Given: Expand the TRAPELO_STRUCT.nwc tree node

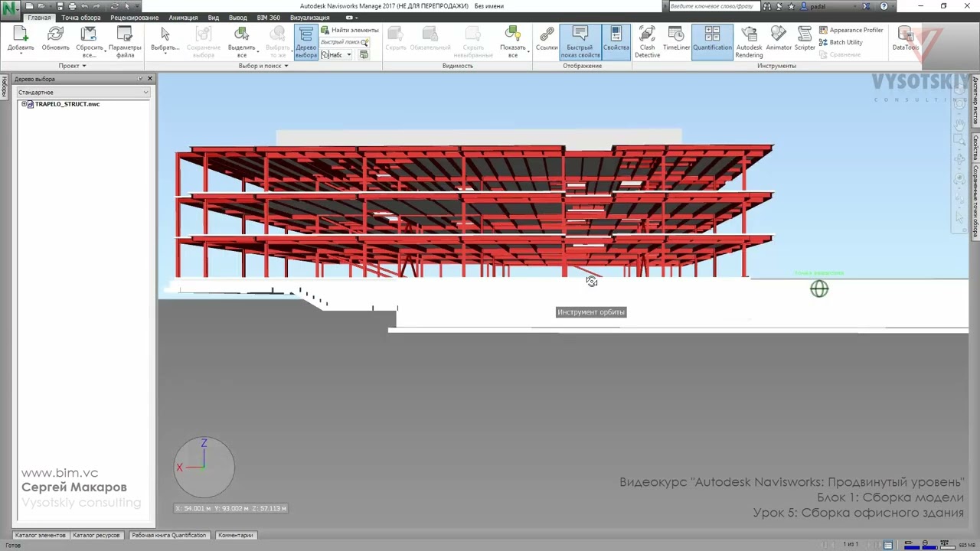Looking at the screenshot, I should 24,104.
